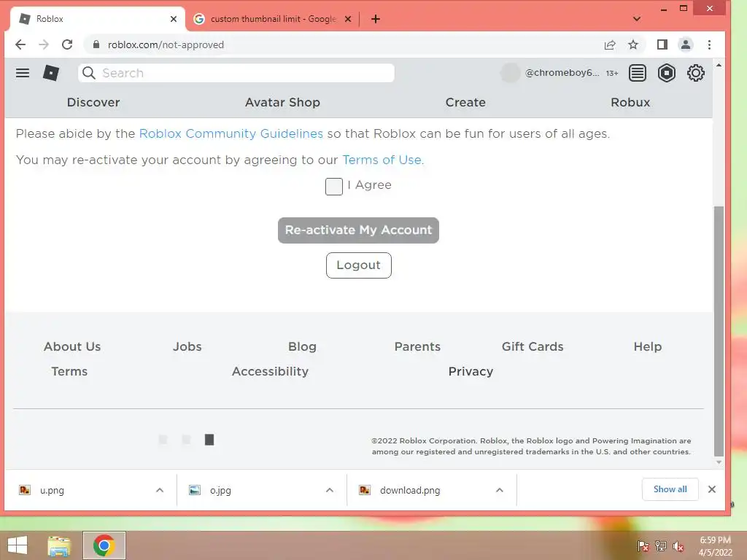
Task: Toggle the Chrome side panel icon
Action: pos(662,44)
